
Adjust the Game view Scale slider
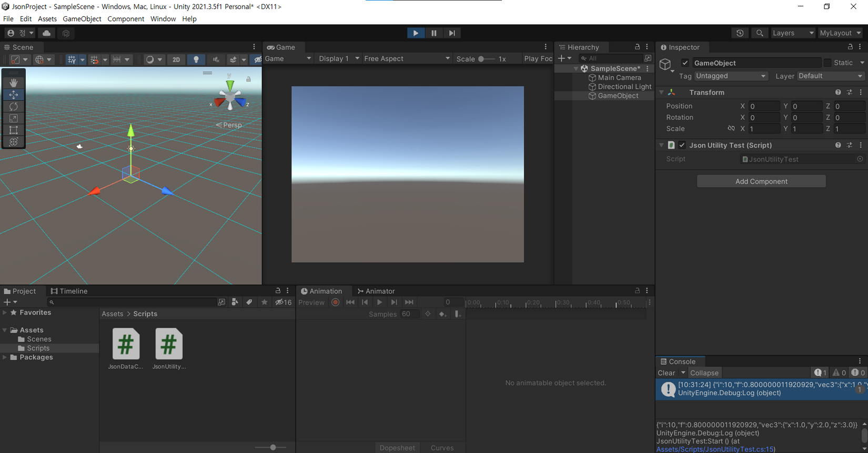click(x=487, y=59)
